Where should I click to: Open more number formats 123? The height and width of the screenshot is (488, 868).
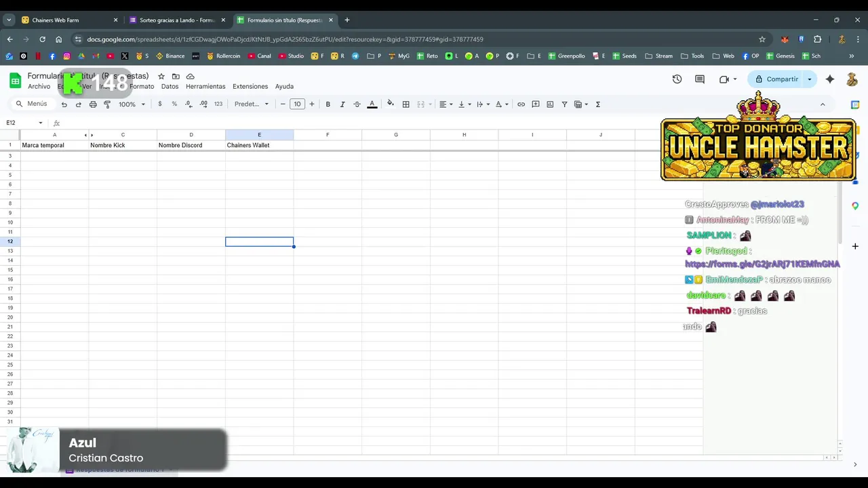[x=218, y=104]
